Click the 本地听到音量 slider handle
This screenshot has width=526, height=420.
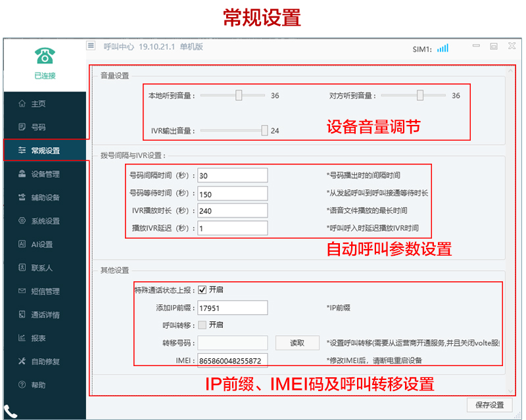tap(239, 95)
